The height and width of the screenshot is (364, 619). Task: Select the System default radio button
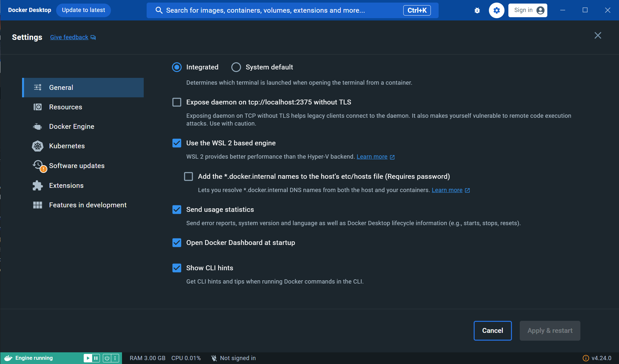[x=236, y=67]
